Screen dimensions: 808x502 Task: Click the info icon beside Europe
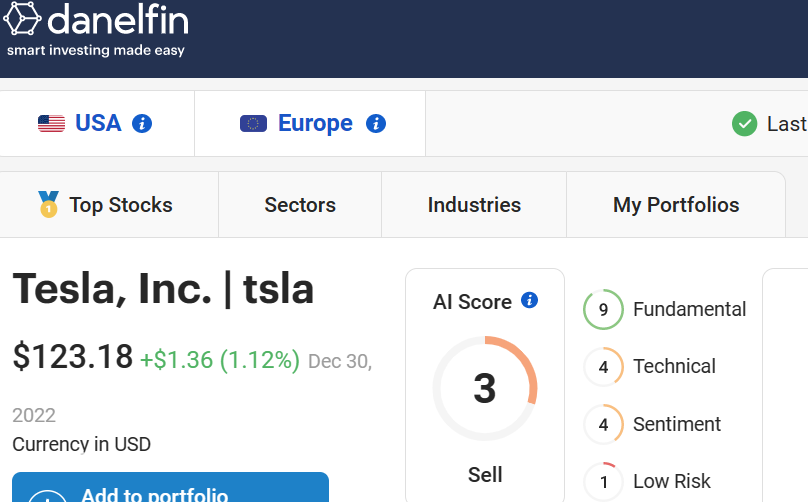pos(376,124)
